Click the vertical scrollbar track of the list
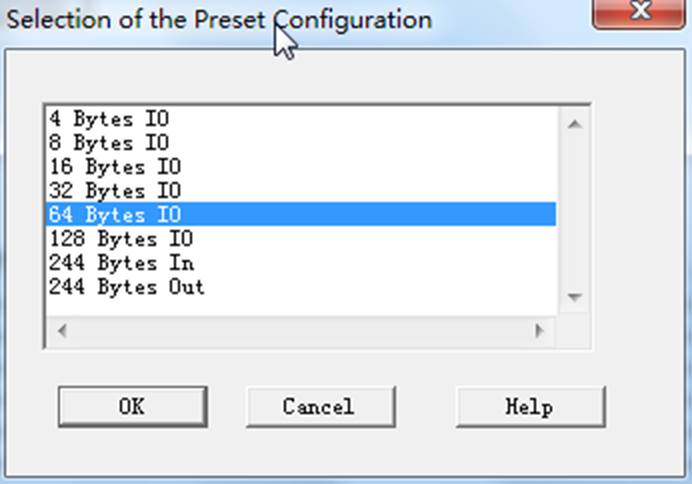The height and width of the screenshot is (484, 692). pos(574,211)
